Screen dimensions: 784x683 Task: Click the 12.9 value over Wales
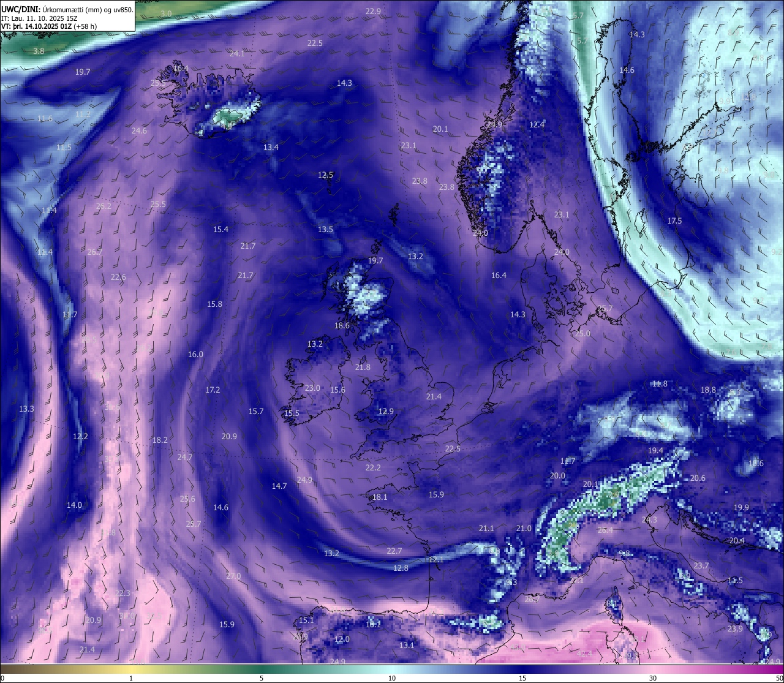coord(386,411)
